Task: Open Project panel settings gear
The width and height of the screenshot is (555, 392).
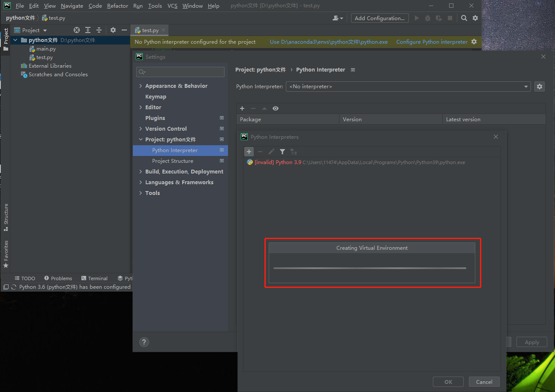Action: 113,30
